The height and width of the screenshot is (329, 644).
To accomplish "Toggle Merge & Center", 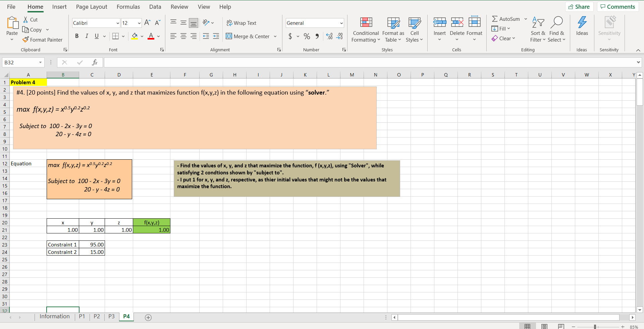I will coord(248,36).
